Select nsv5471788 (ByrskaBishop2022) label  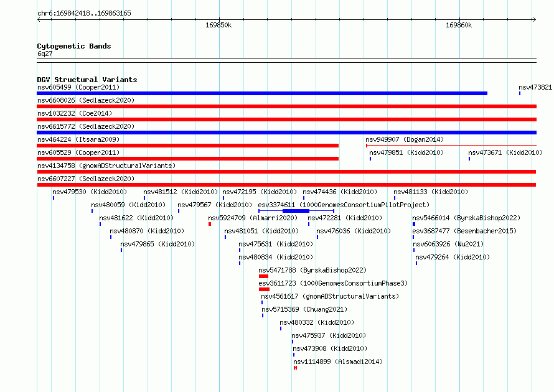point(312,270)
